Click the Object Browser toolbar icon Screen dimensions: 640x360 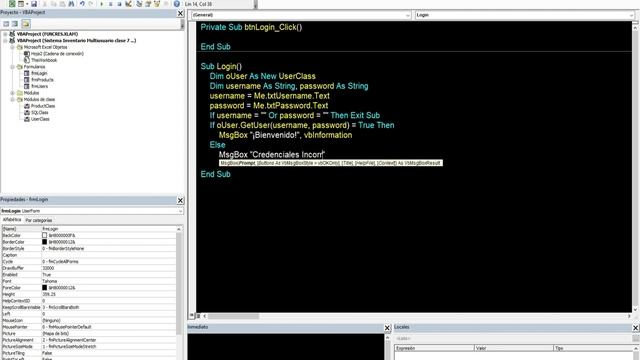(x=157, y=4)
